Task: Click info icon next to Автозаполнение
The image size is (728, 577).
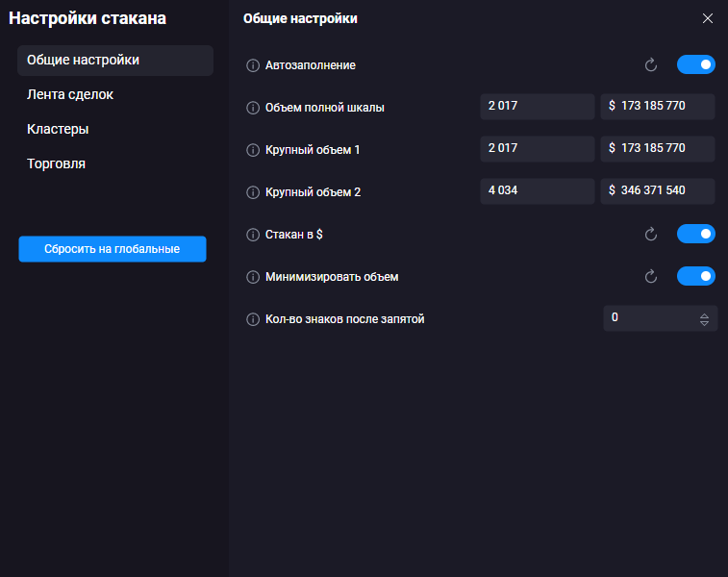Action: [x=253, y=65]
